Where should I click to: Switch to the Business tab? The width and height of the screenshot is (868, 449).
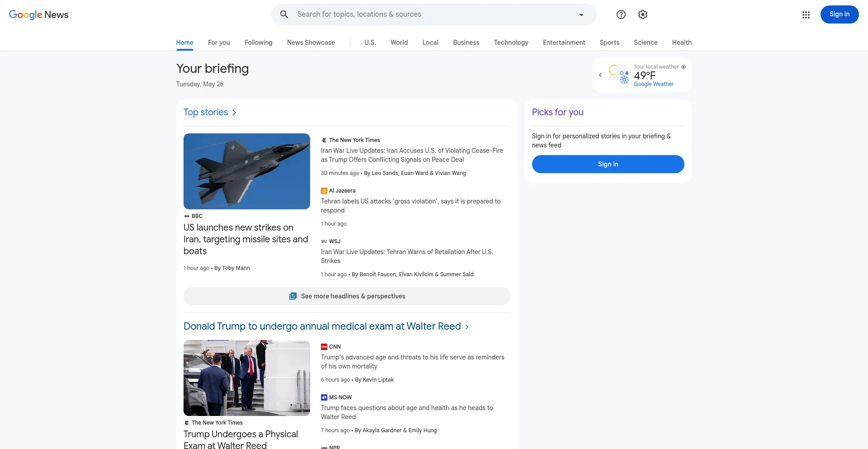pos(466,43)
